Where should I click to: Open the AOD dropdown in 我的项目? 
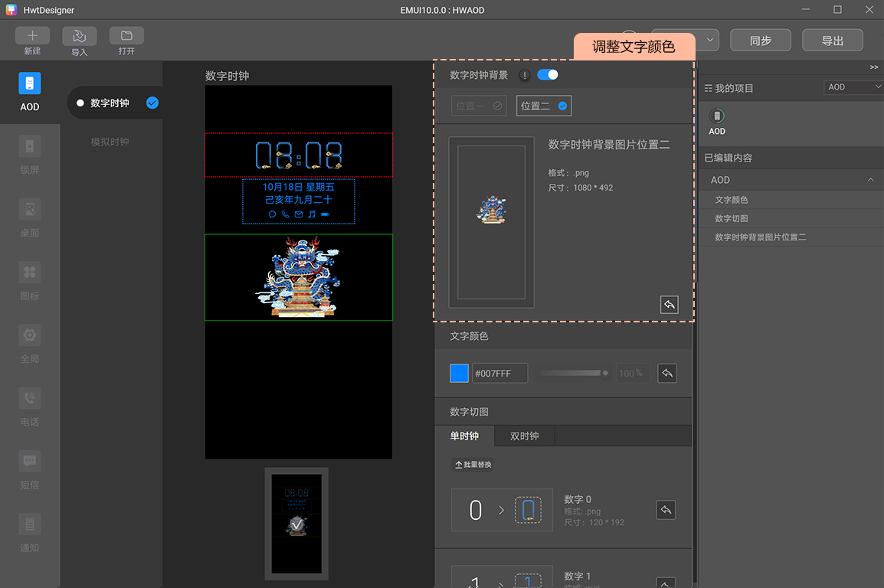pos(853,87)
